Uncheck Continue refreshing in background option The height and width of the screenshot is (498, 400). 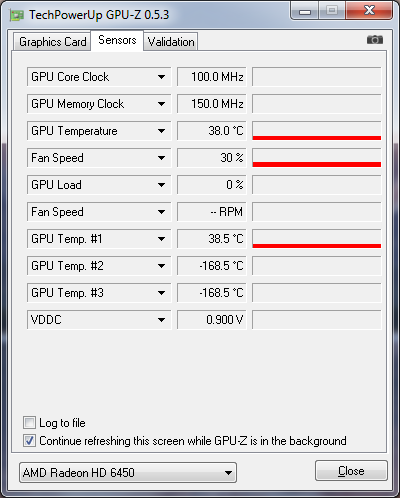click(x=29, y=441)
